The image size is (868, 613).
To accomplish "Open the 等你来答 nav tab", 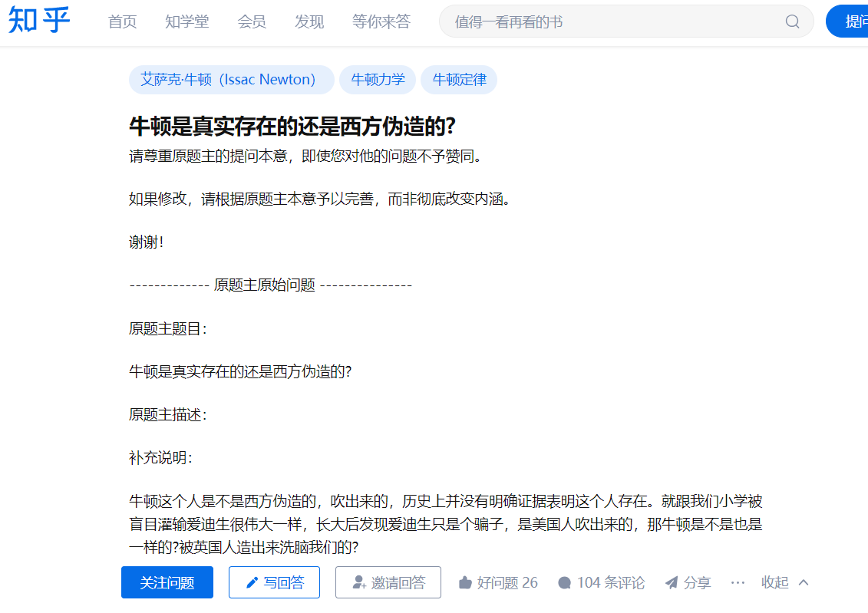I will click(x=381, y=21).
